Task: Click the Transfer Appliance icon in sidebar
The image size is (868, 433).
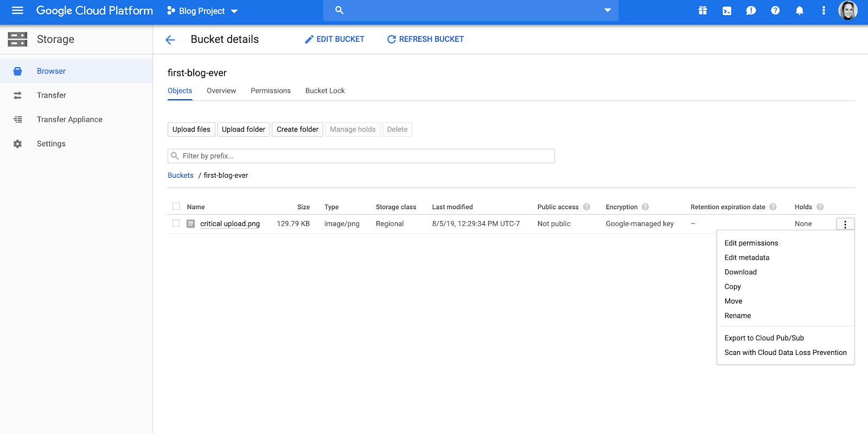Action: [x=17, y=119]
